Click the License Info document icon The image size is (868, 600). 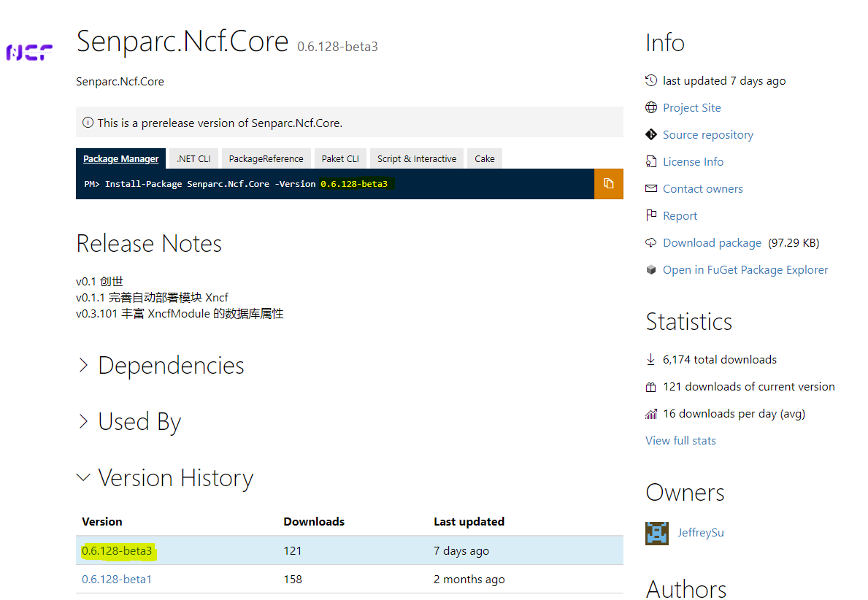pyautogui.click(x=651, y=162)
